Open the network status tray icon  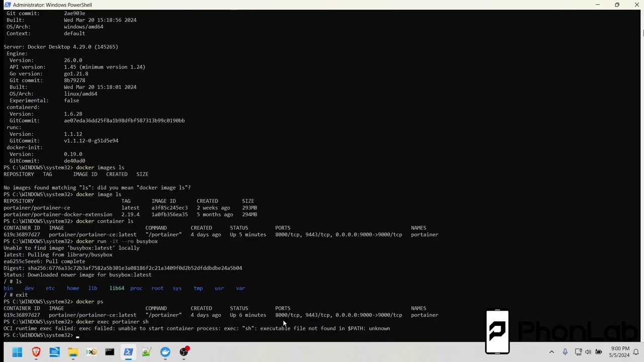pos(579,352)
